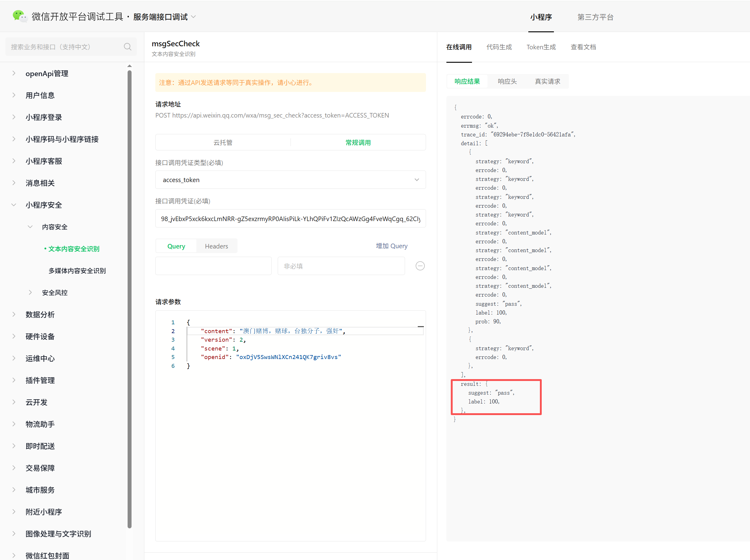Collapse request JSON editor minimize icon
Viewport: 750px width, 560px height.
coord(421,326)
